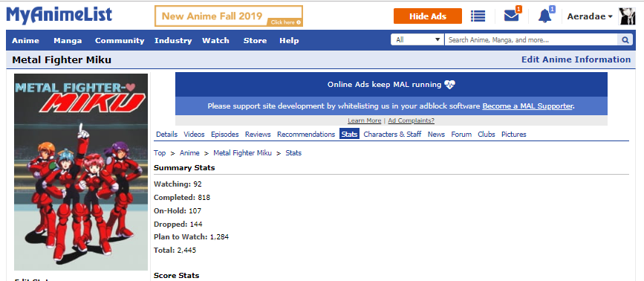
Task: Open the Store menu
Action: 255,40
